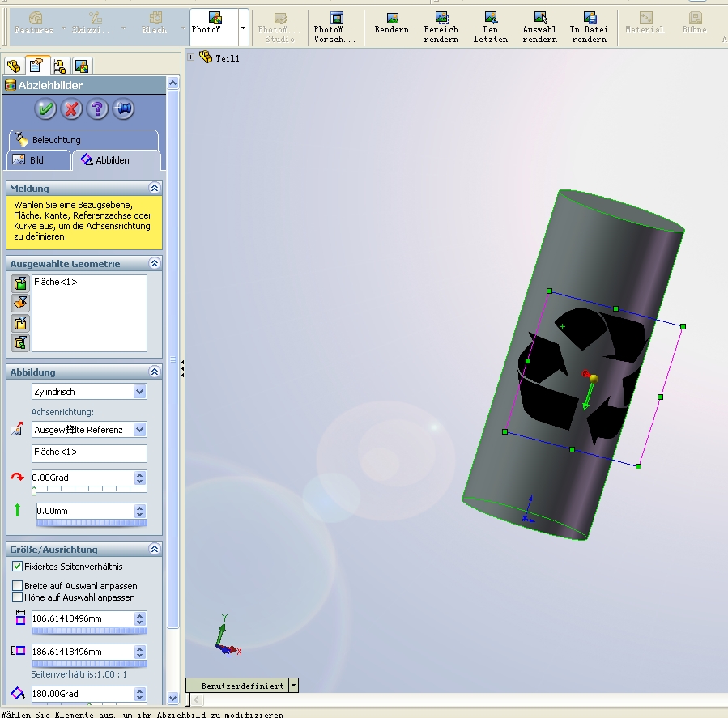Select Fläche<1> in the selected geometry list

(x=55, y=282)
